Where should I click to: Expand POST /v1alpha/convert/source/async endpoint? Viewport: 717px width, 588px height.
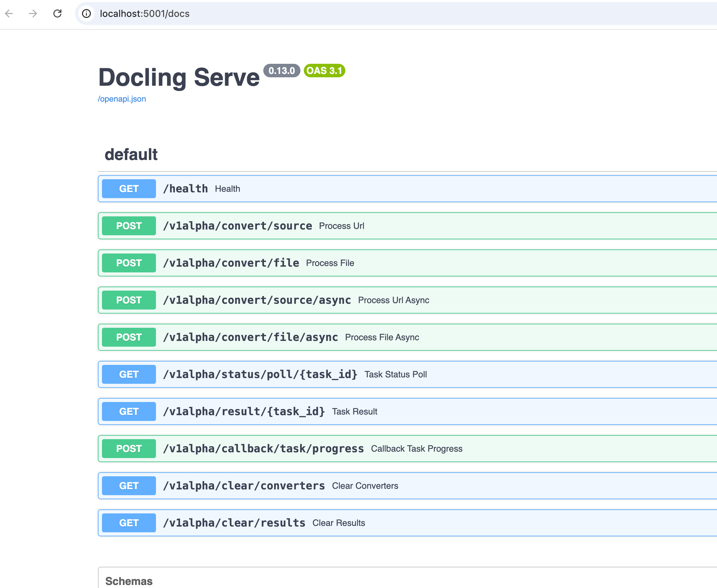[x=407, y=300]
